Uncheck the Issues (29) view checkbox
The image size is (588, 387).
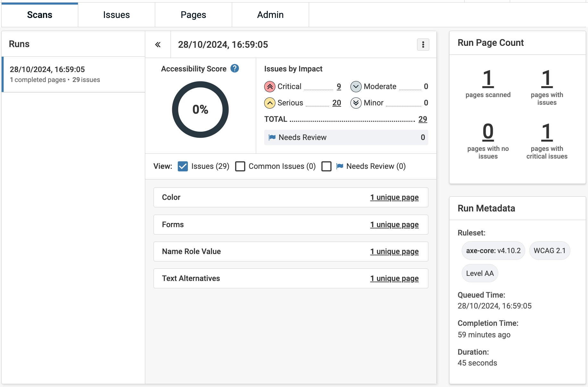[x=183, y=166]
